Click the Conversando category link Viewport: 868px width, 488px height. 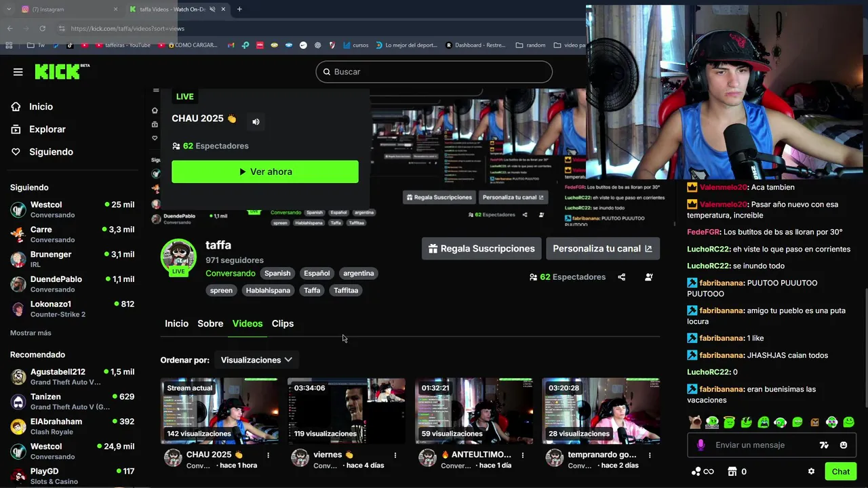click(x=231, y=273)
